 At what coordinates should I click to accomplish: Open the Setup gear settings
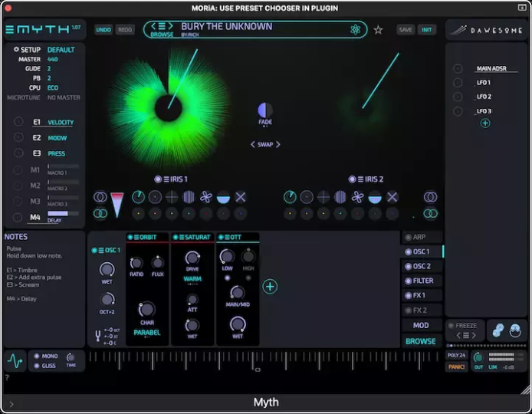[x=16, y=50]
